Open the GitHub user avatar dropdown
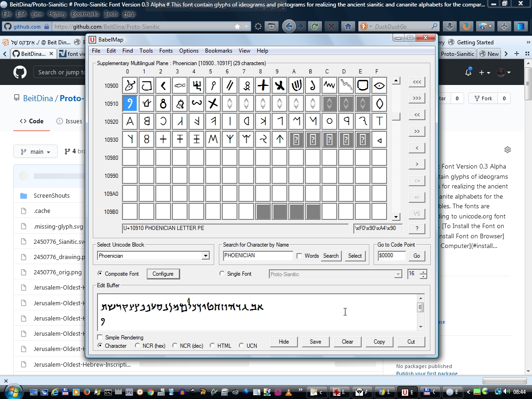 click(x=503, y=72)
